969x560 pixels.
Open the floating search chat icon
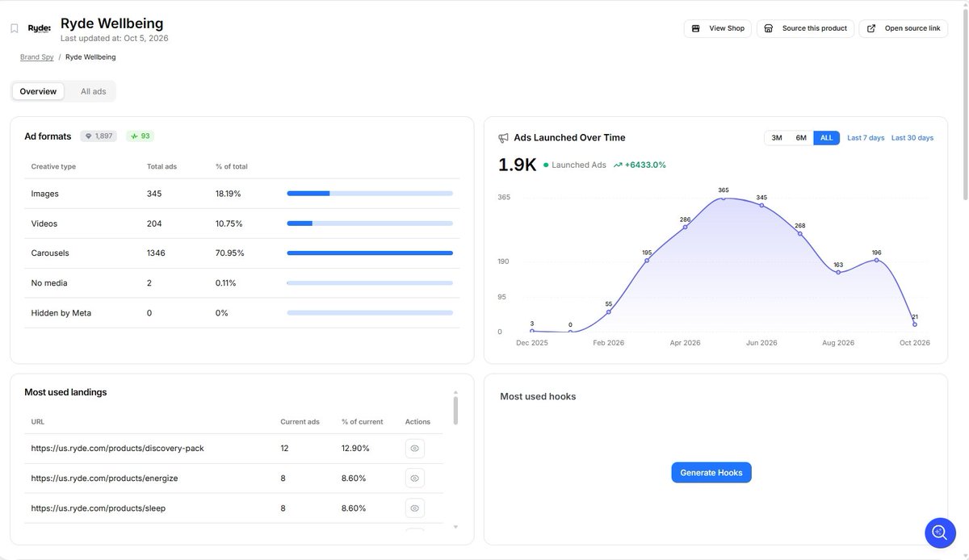(940, 533)
